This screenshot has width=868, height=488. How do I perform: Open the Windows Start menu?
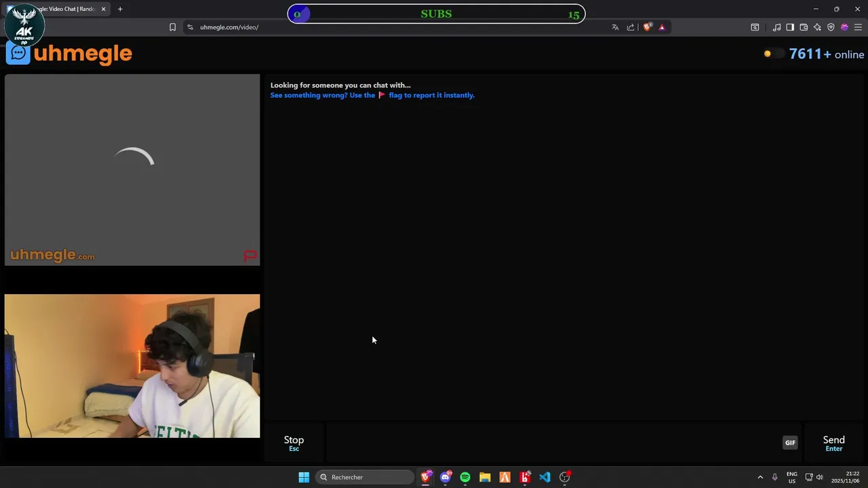pos(304,477)
